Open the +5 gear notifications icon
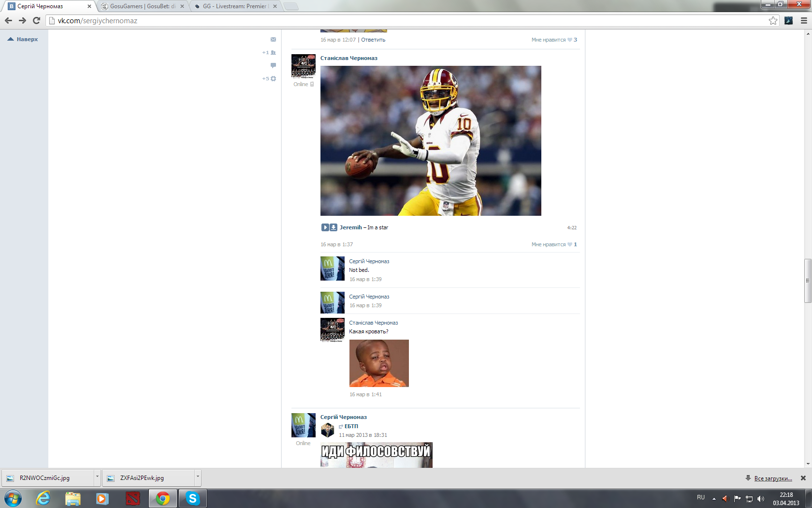 tap(269, 78)
